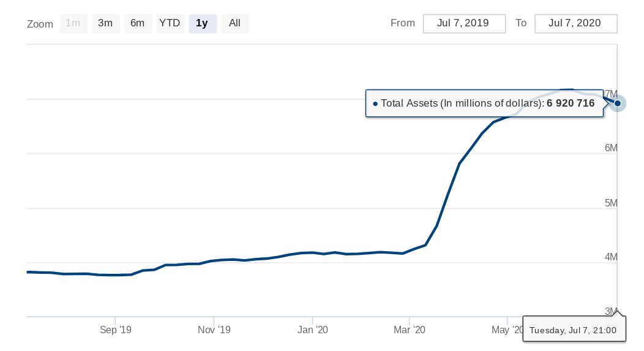
Task: Edit the From date field Jul 7, 2019
Action: tap(464, 23)
